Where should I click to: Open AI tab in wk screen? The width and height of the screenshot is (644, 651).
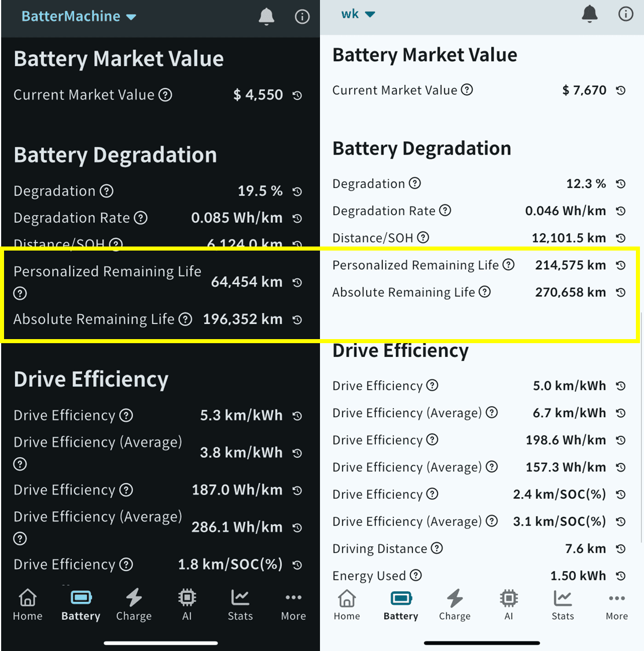[509, 605]
